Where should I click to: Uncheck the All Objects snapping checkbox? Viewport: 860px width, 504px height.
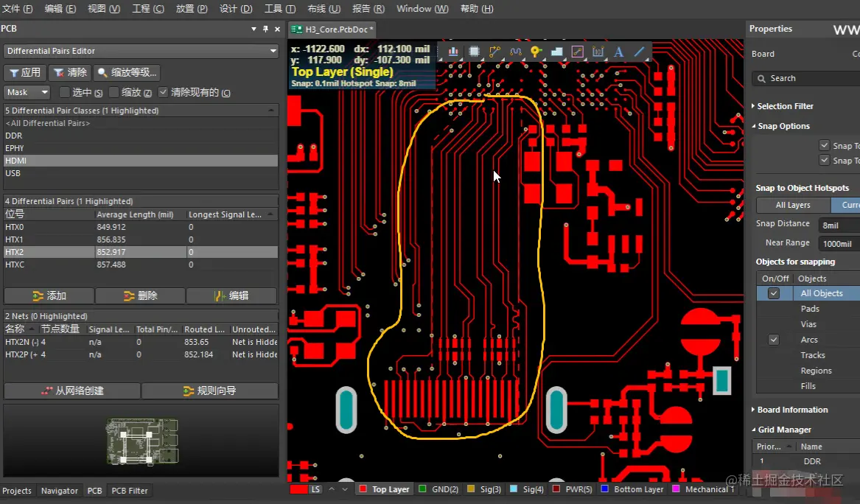773,293
